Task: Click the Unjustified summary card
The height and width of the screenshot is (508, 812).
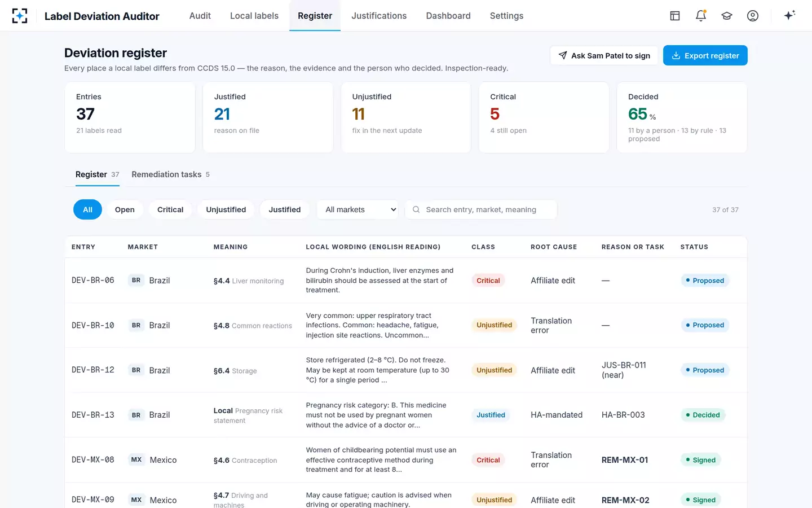Action: click(406, 117)
